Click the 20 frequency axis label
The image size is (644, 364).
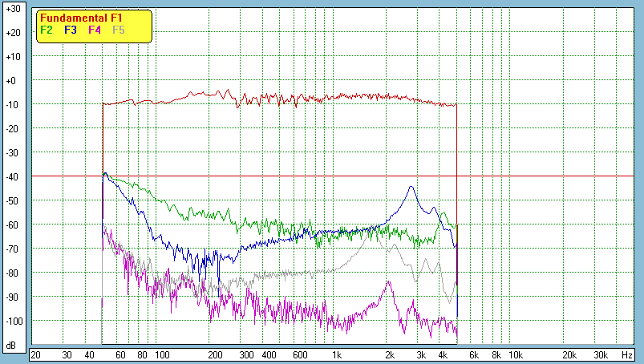35,354
